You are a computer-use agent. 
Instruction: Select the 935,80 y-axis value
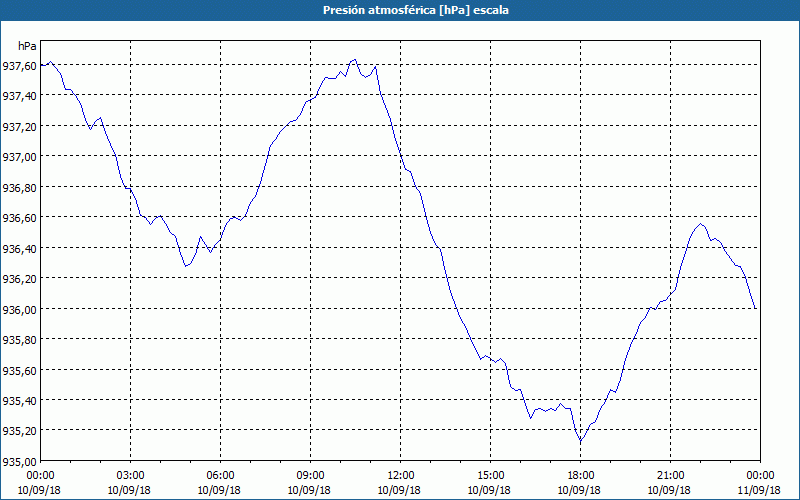19,340
